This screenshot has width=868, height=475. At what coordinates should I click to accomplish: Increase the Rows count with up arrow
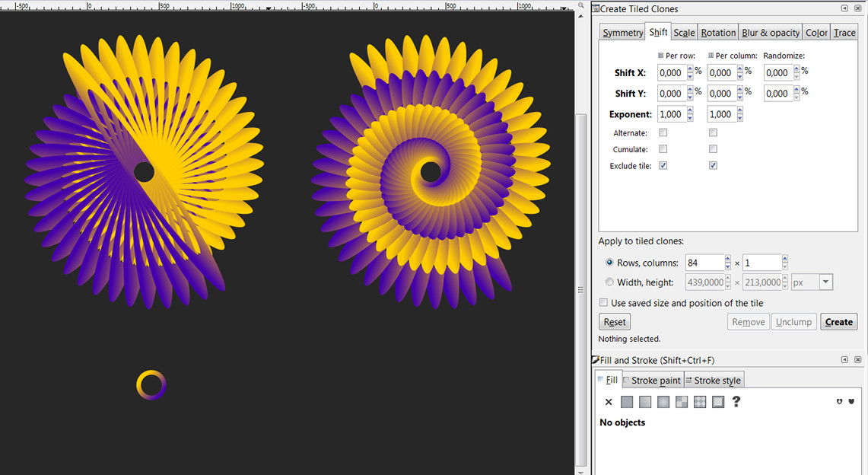(x=728, y=259)
